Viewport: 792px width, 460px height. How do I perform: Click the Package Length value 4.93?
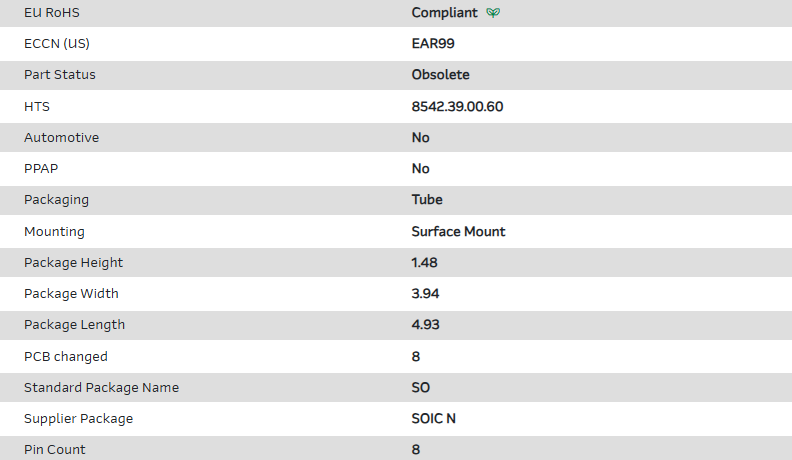425,325
